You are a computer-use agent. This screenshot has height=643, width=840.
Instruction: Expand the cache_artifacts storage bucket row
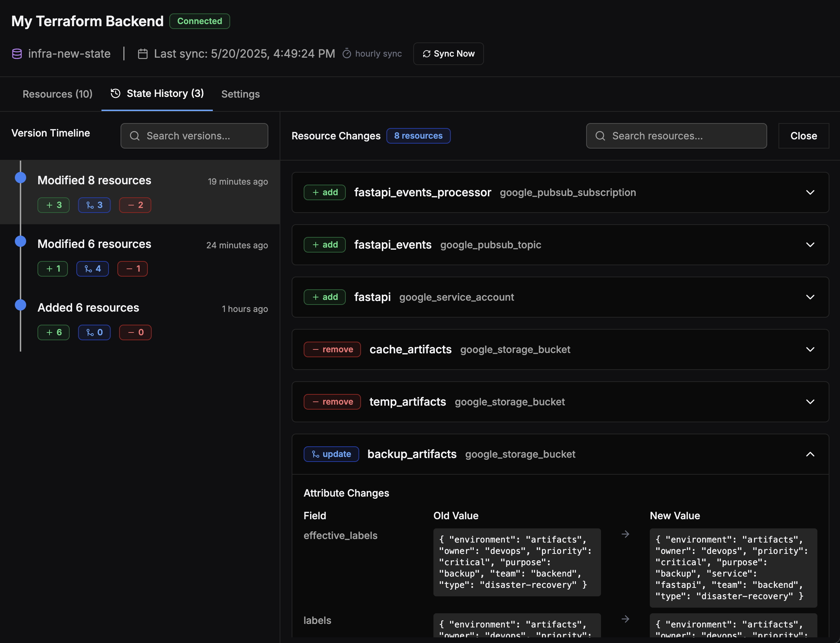point(810,349)
